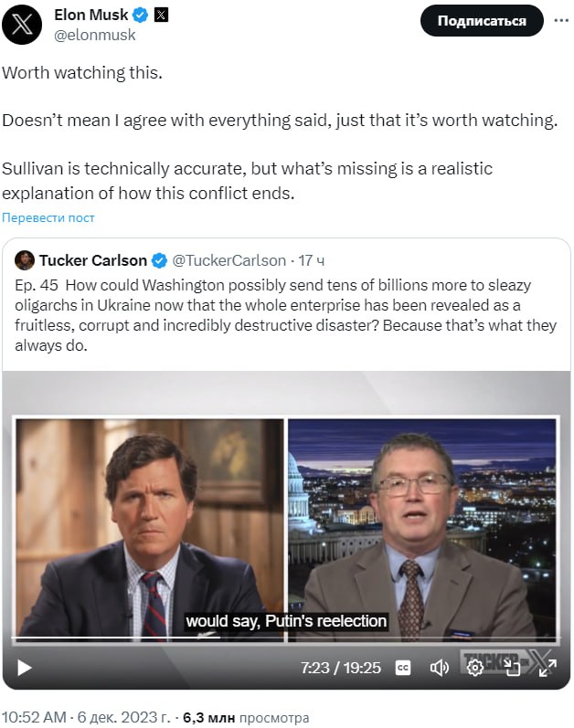The height and width of the screenshot is (728, 574).
Task: Enable picture-in-picture mode icon
Action: coord(512,668)
